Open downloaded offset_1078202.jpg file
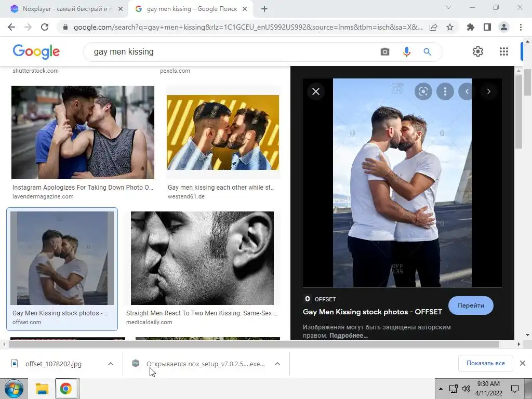 coord(54,364)
